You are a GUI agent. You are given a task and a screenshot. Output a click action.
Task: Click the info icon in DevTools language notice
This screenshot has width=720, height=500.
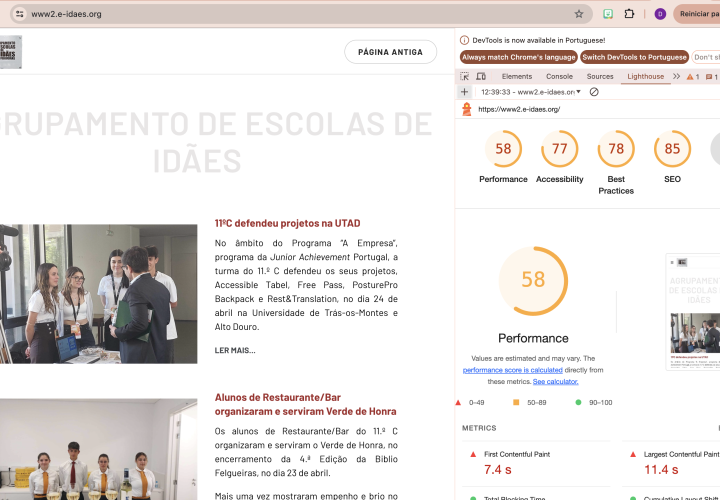[464, 40]
